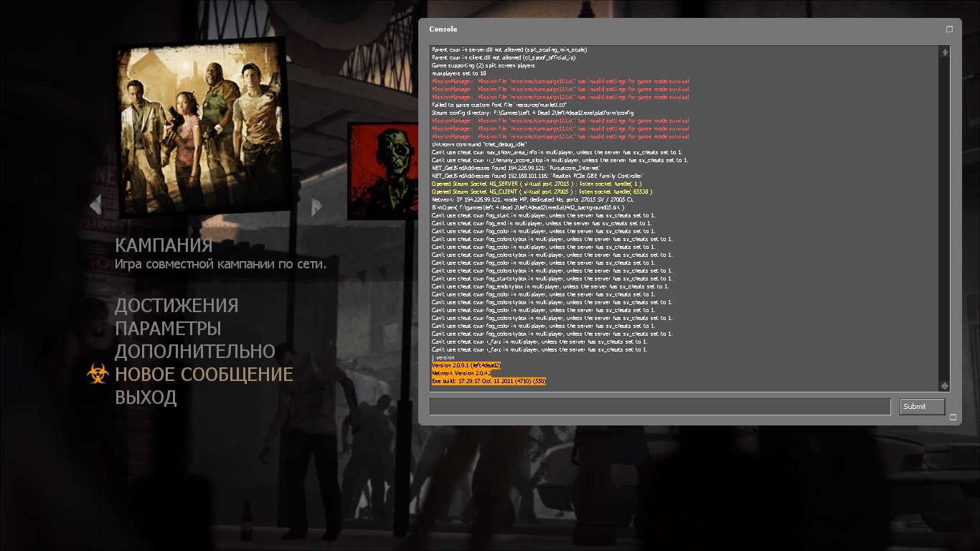Click the '] version' command echo line

443,357
